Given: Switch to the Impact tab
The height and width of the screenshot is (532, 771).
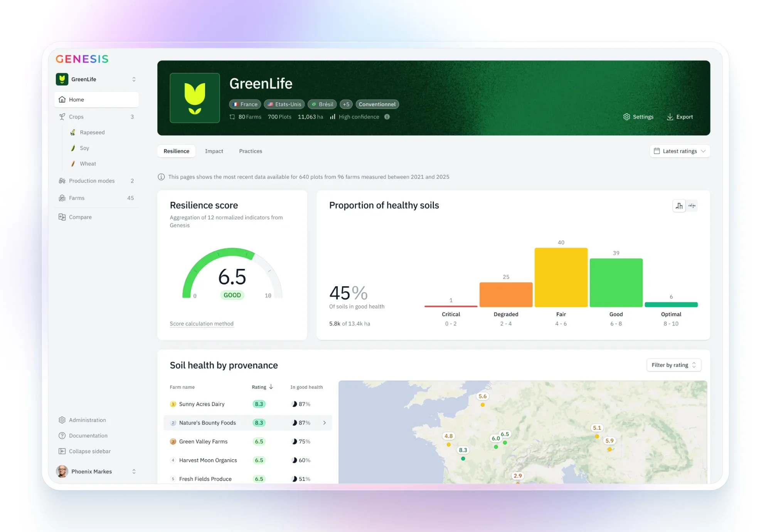Looking at the screenshot, I should pyautogui.click(x=214, y=151).
